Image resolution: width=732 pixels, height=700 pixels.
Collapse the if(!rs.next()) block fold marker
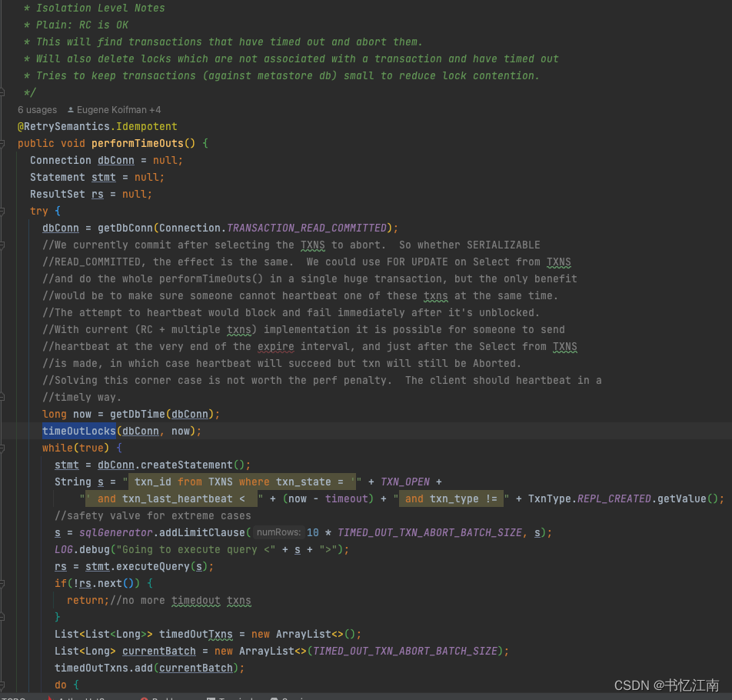2,583
